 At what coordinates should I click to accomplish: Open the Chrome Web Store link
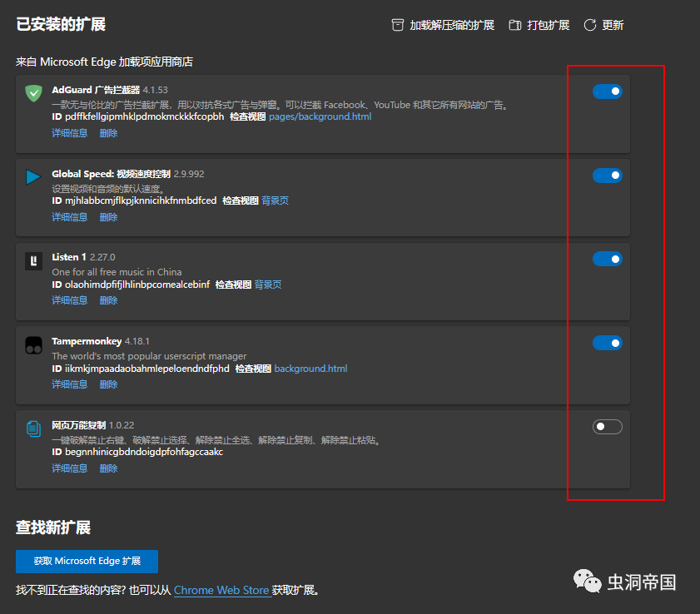click(221, 590)
